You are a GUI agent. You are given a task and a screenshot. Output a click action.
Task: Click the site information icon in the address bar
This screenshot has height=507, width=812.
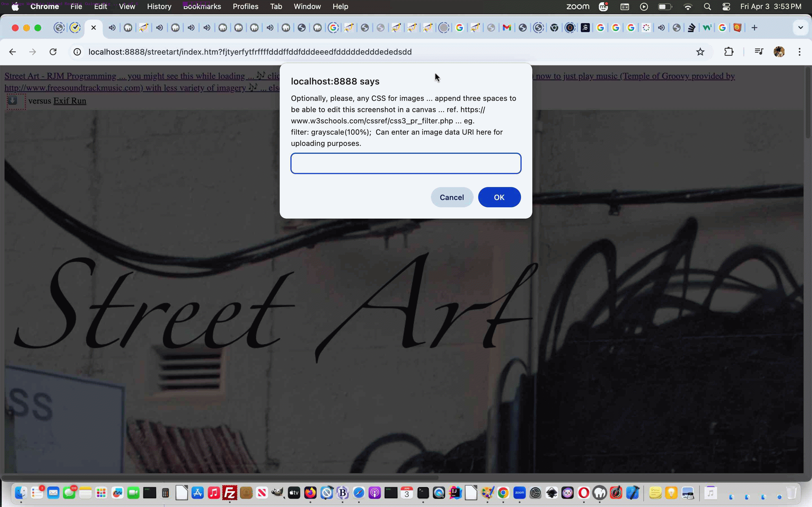click(77, 52)
